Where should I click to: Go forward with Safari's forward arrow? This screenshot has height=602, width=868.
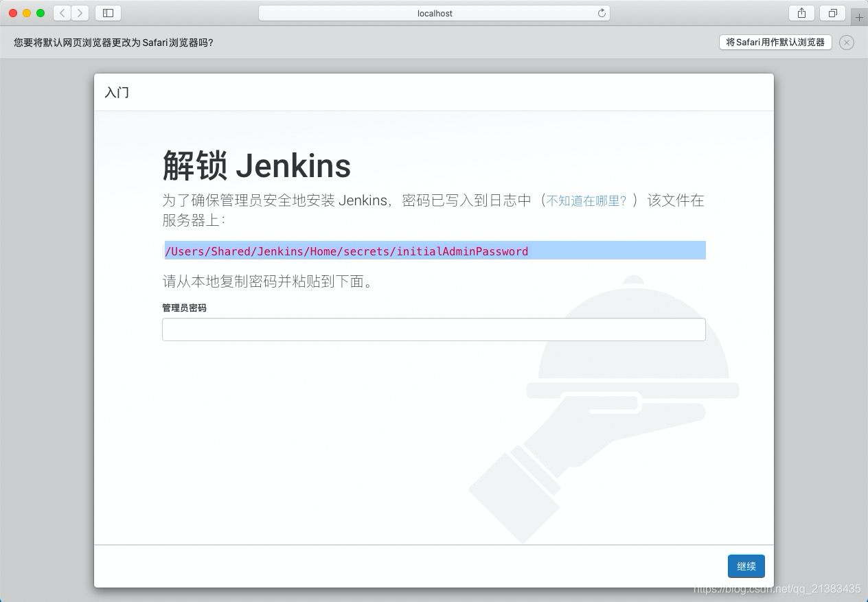pyautogui.click(x=80, y=13)
